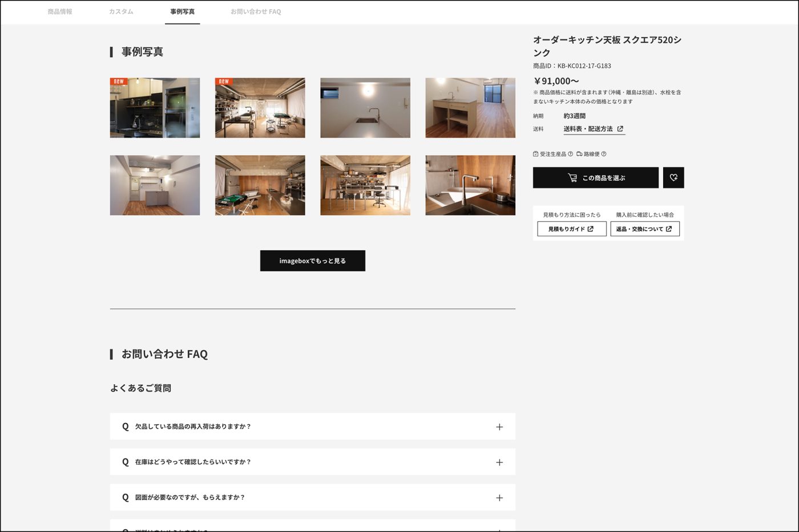Click the 受注生産品 box icon
Image resolution: width=799 pixels, height=532 pixels.
535,154
